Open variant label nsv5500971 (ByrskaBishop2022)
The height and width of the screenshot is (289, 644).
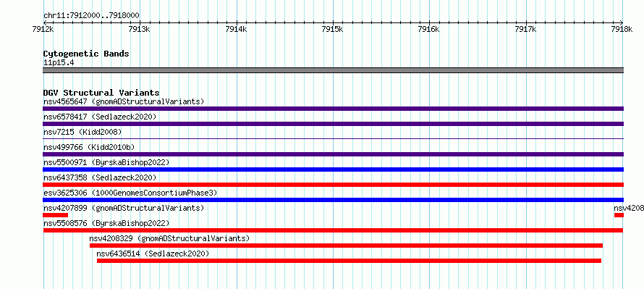coord(106,162)
